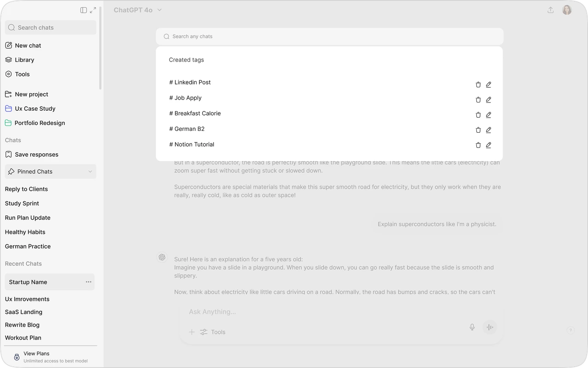Open the ChatGPT 4o model dropdown
This screenshot has height=368, width=588.
138,10
